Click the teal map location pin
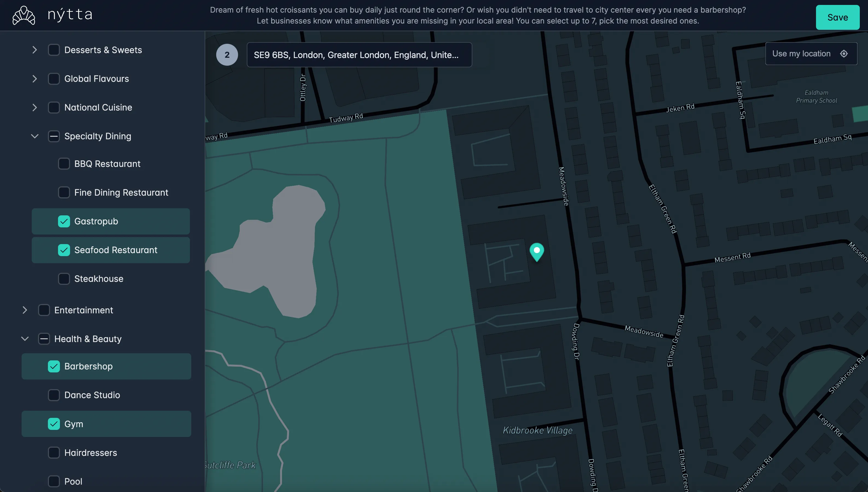868x492 pixels. [x=537, y=251]
